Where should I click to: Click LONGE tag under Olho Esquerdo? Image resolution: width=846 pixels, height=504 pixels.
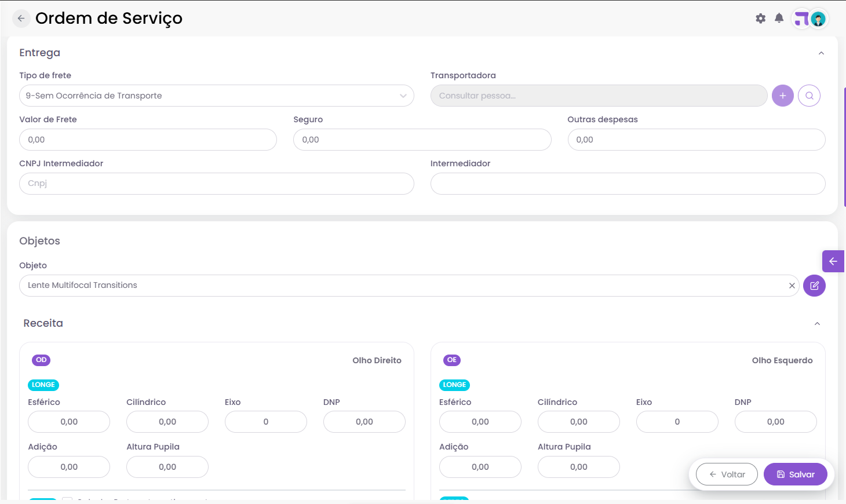tap(455, 385)
